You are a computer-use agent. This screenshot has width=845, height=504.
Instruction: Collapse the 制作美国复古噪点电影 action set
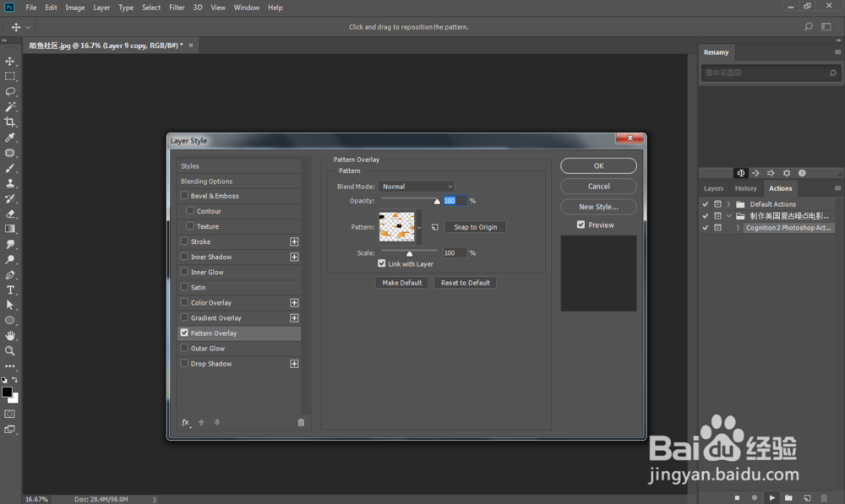click(728, 216)
